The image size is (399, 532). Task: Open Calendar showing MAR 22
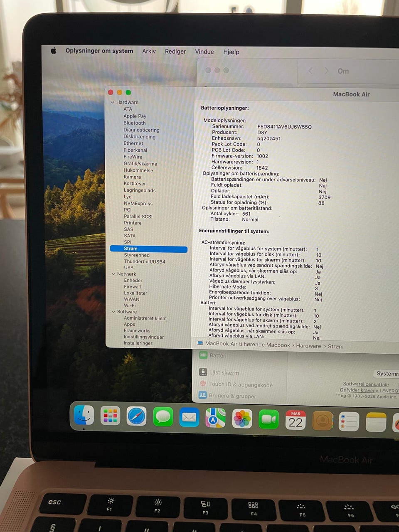[x=296, y=420]
